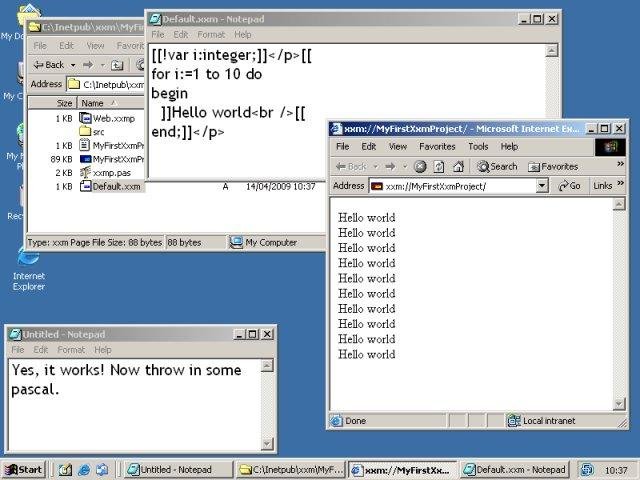Open the address bar dropdown in Internet Explorer
The width and height of the screenshot is (640, 480).
[541, 186]
